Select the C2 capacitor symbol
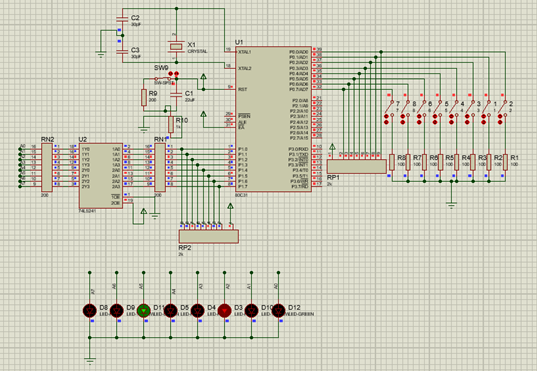The image size is (537, 371). point(122,20)
